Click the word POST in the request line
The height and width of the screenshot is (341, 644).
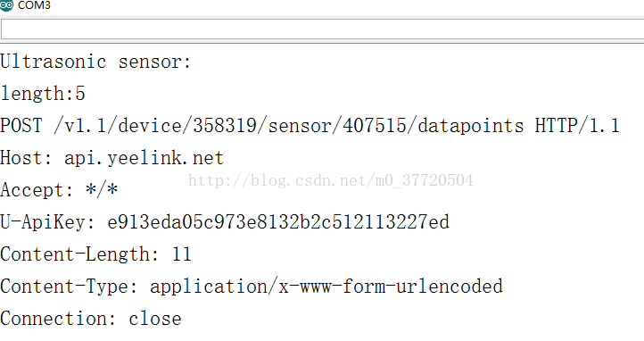pyautogui.click(x=21, y=125)
